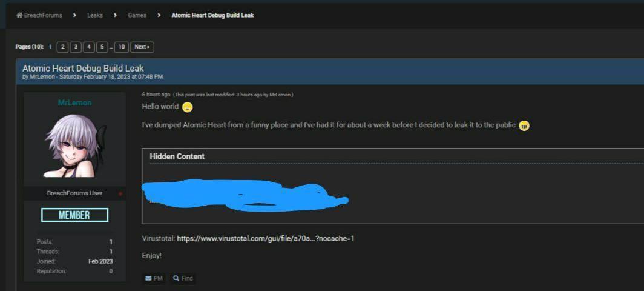Click the MEMBER rank badge
644x291 pixels.
(x=75, y=215)
